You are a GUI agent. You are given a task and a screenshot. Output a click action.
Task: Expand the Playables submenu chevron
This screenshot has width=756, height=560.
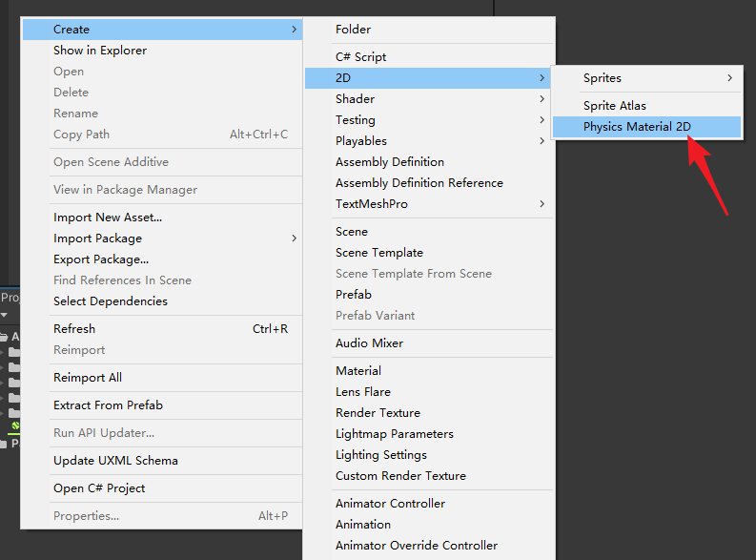tap(541, 141)
